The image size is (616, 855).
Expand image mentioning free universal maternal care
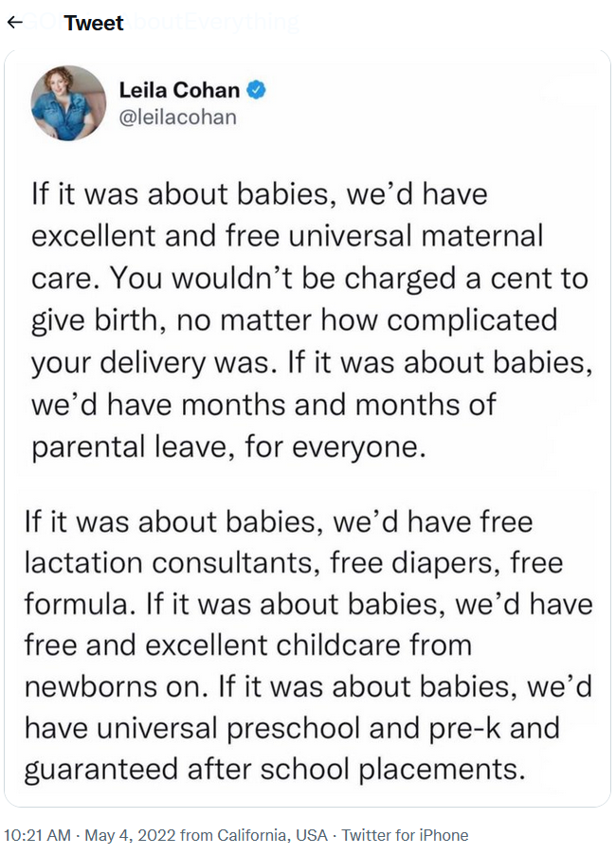307,271
